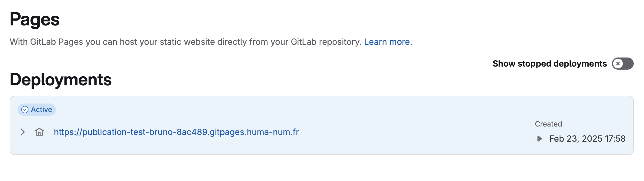Click the check-circle icon in Active badge
Viewport: 644px width, 181px height.
[25, 110]
